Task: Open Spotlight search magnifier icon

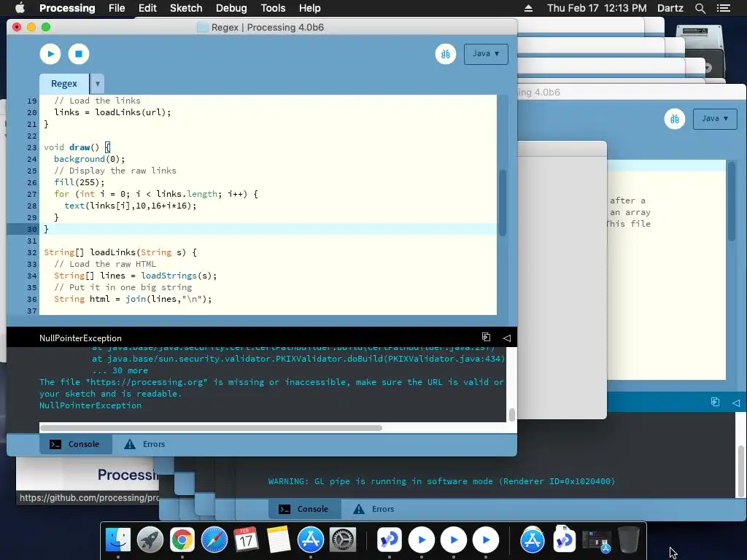Action: point(700,8)
